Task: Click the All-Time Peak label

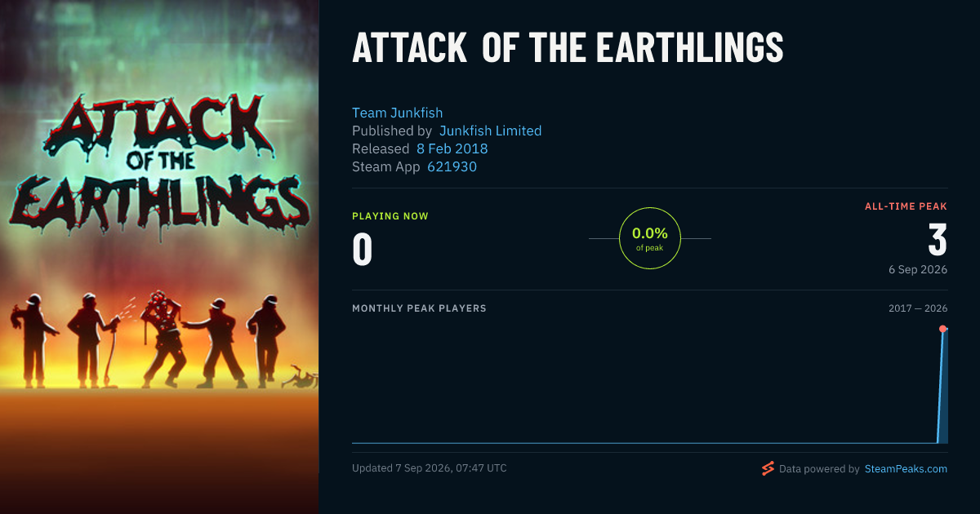Action: (906, 206)
